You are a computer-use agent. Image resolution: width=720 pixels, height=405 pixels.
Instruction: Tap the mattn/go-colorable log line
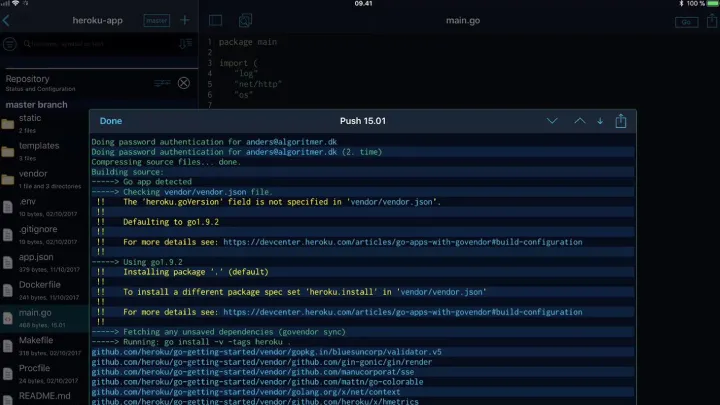click(257, 382)
